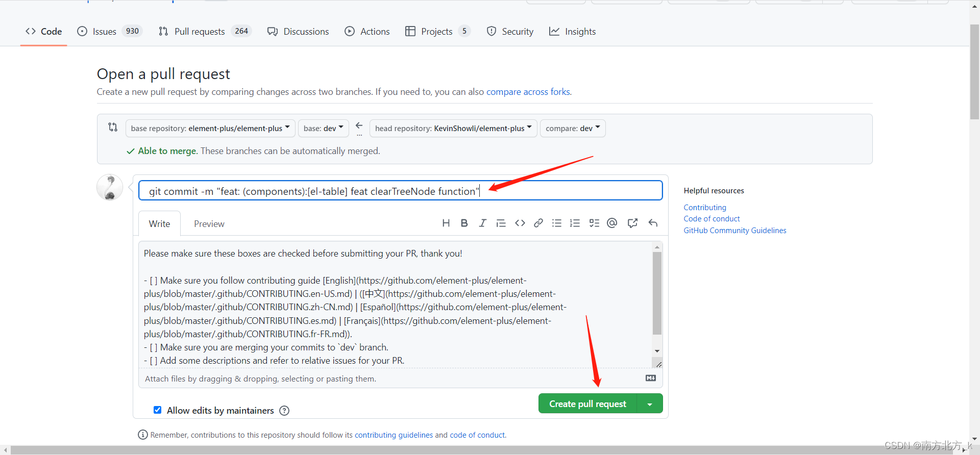Click the page vertical scrollbar thumb
This screenshot has width=980, height=455.
pos(974,71)
